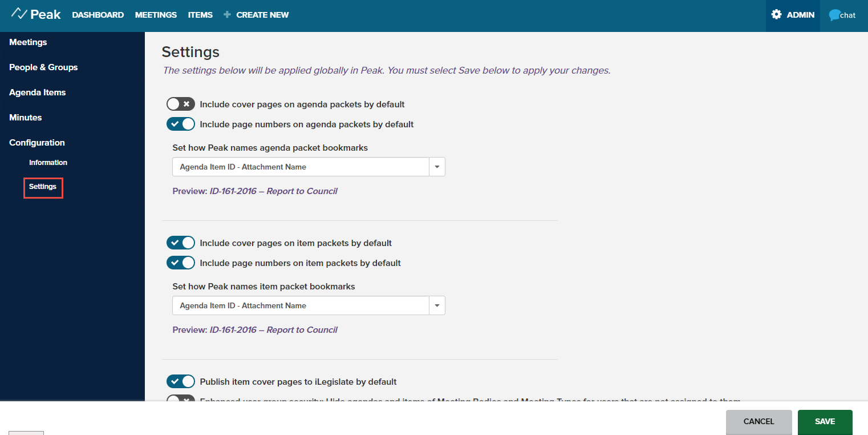Click arrow of item packet bookmarks dropdown

(437, 305)
